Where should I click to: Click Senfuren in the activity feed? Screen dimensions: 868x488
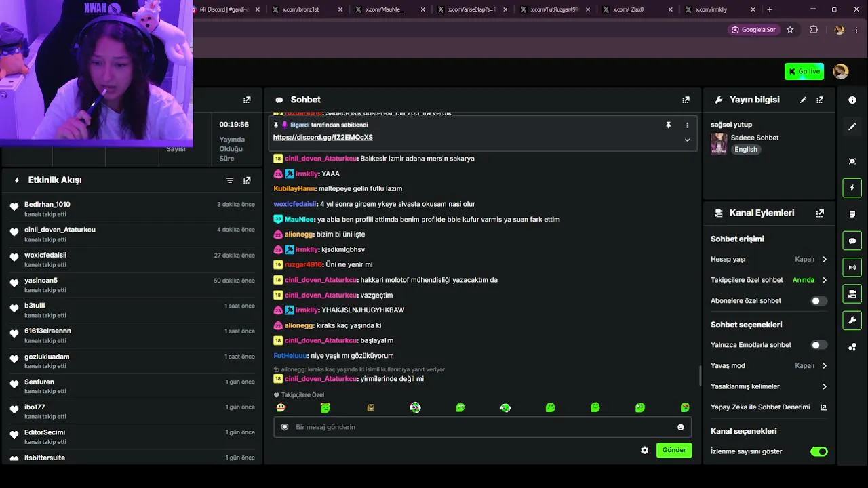pyautogui.click(x=39, y=382)
